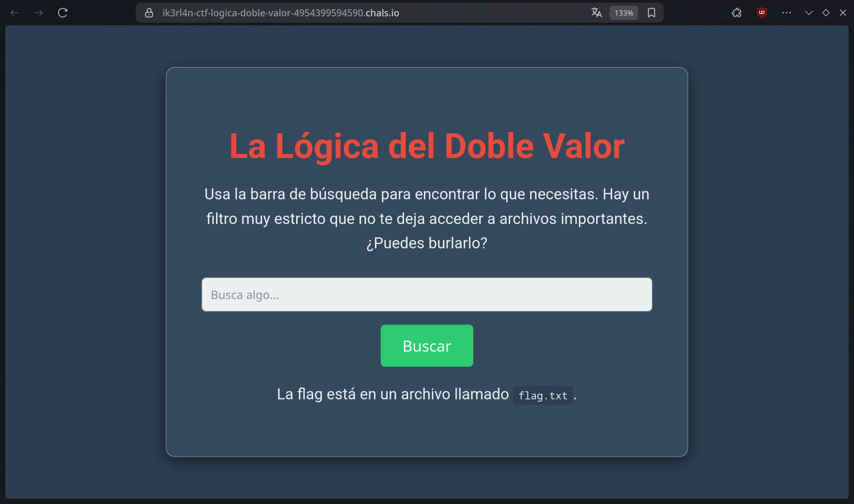854x504 pixels.
Task: Reload the current page
Action: (x=63, y=13)
